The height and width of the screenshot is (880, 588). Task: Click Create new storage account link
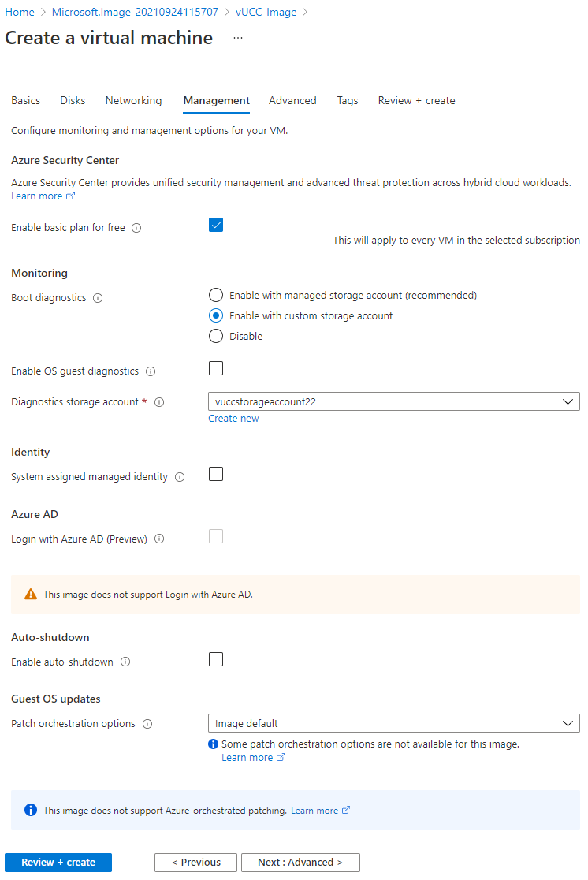tap(233, 419)
